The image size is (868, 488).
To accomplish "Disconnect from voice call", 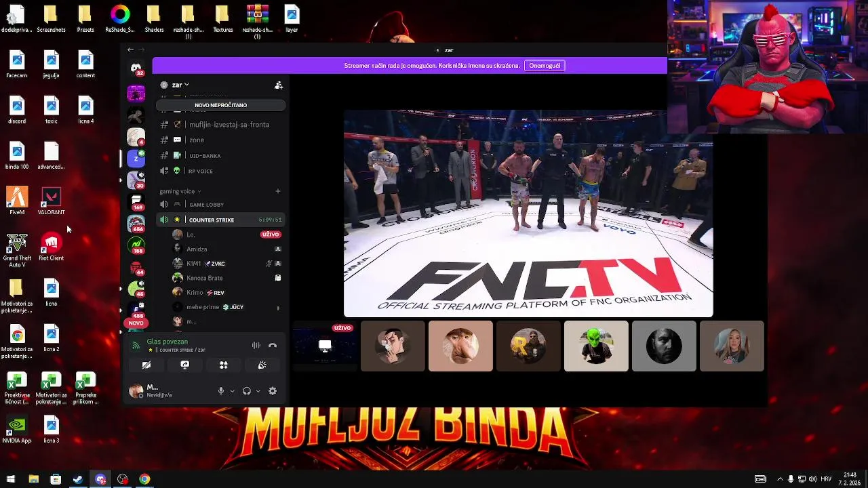I will (x=273, y=345).
